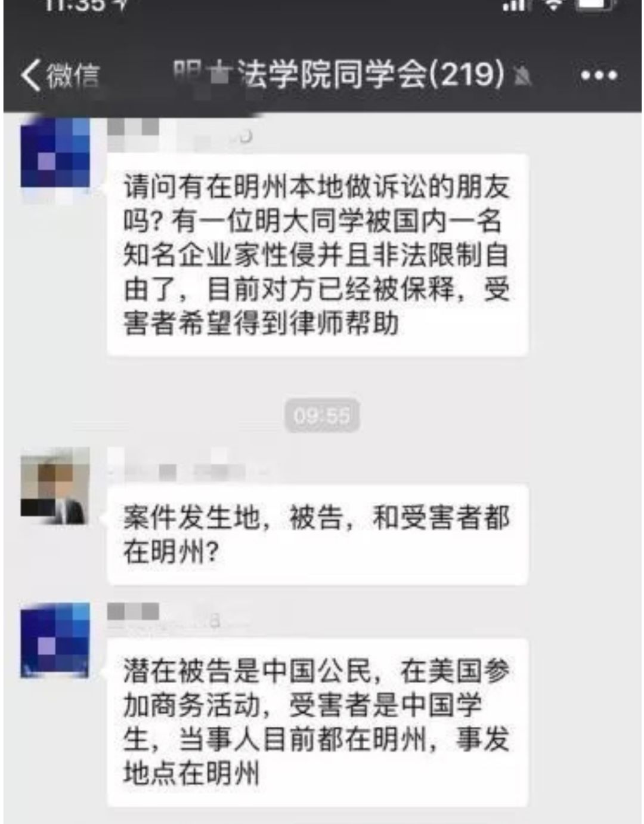644x824 pixels.
Task: Tap the 09:55 timestamp label
Action: coord(322,415)
